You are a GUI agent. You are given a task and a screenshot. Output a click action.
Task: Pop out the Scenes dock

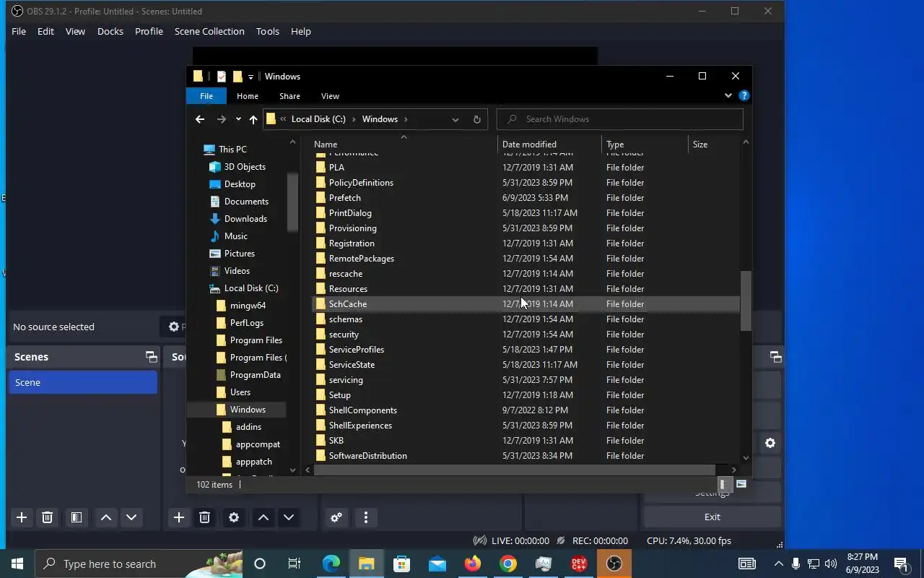pyautogui.click(x=151, y=356)
